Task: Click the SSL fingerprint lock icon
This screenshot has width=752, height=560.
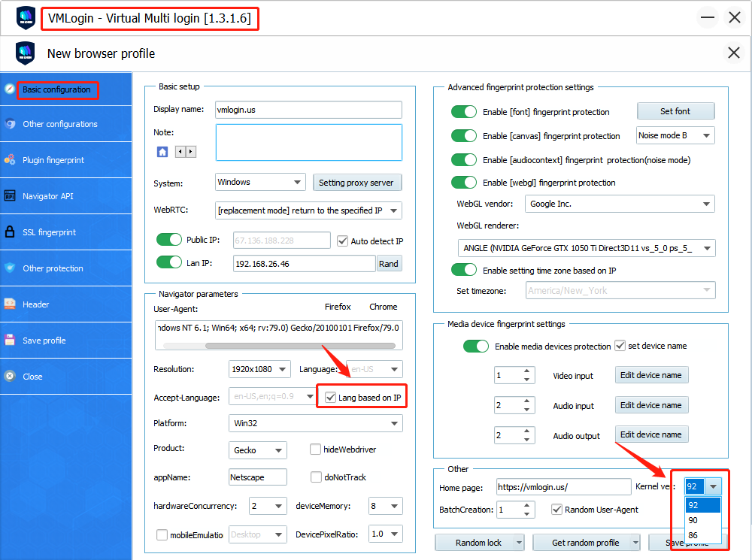Action: click(10, 232)
